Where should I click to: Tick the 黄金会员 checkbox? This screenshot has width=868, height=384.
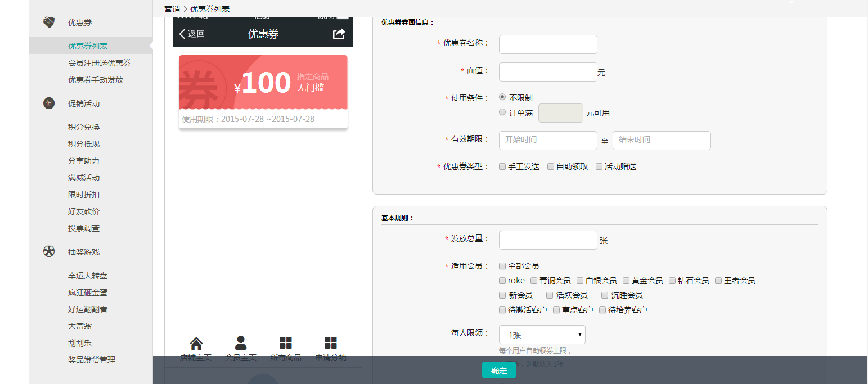[x=626, y=281]
